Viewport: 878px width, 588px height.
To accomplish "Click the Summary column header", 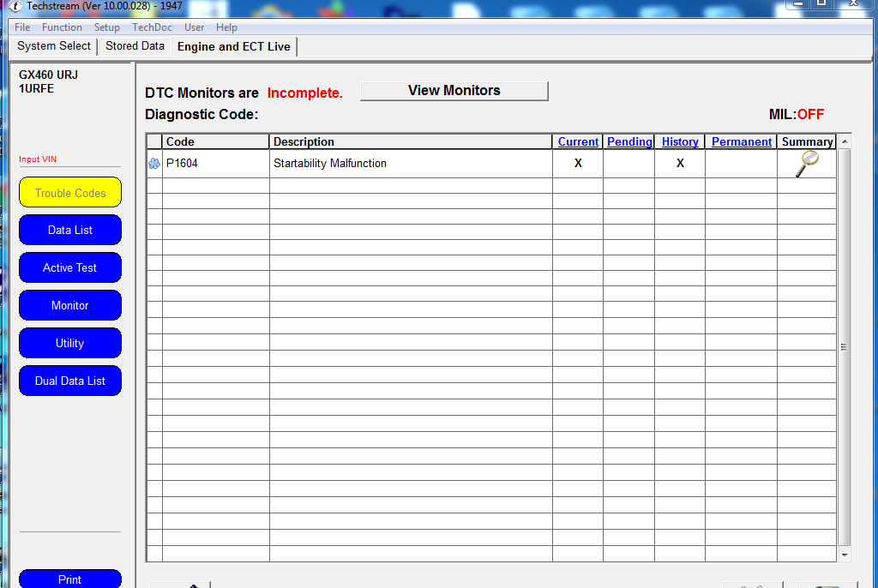I will (x=807, y=141).
